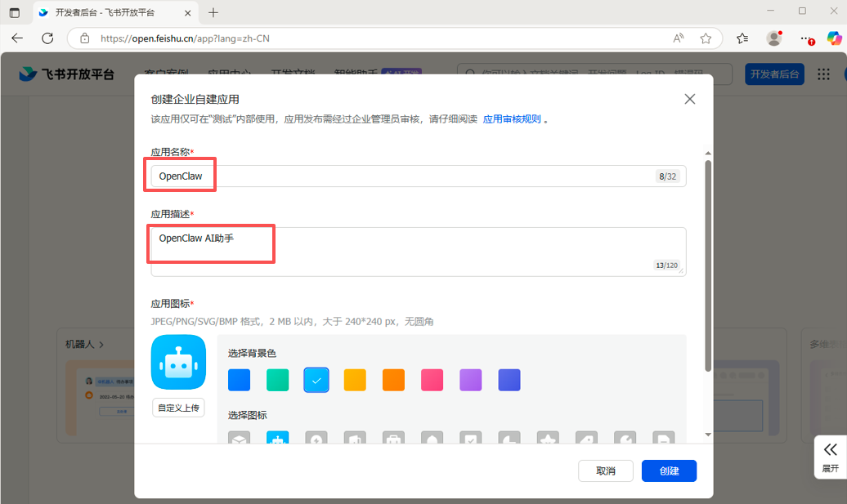Select the robot icon in the icon picker
The width and height of the screenshot is (847, 504).
pyautogui.click(x=277, y=439)
